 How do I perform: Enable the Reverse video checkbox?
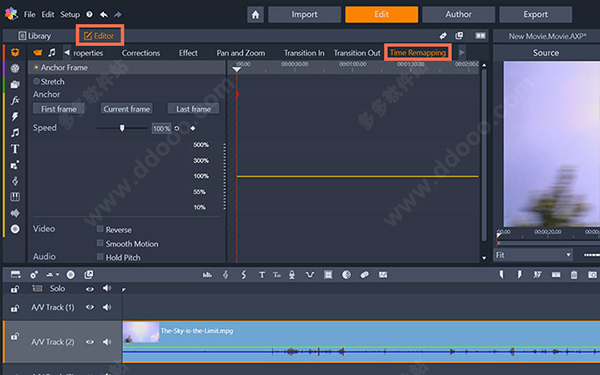pyautogui.click(x=100, y=229)
